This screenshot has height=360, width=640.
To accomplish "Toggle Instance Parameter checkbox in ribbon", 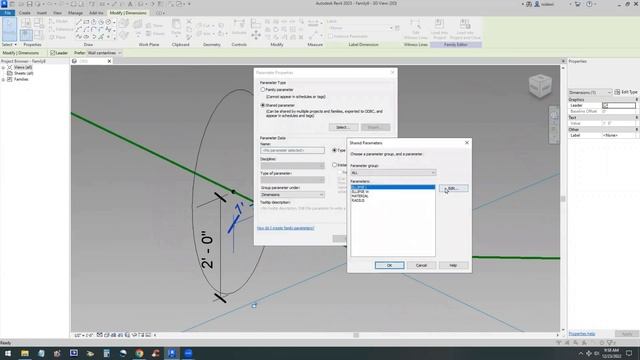I will pyautogui.click(x=331, y=36).
